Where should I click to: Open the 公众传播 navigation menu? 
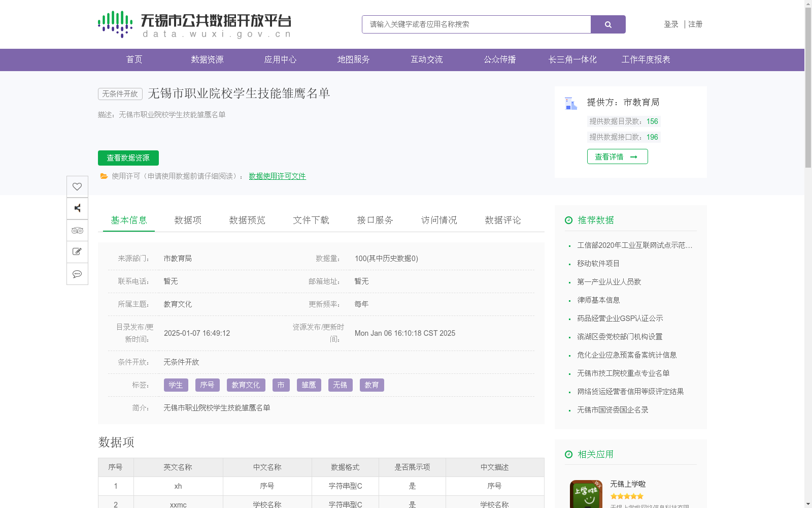coord(500,60)
